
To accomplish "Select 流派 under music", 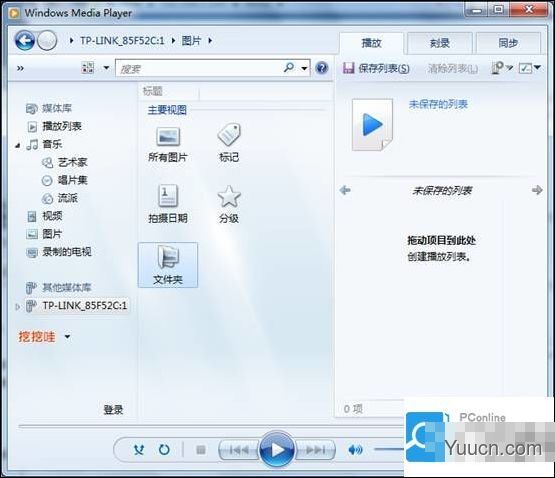I will point(59,198).
